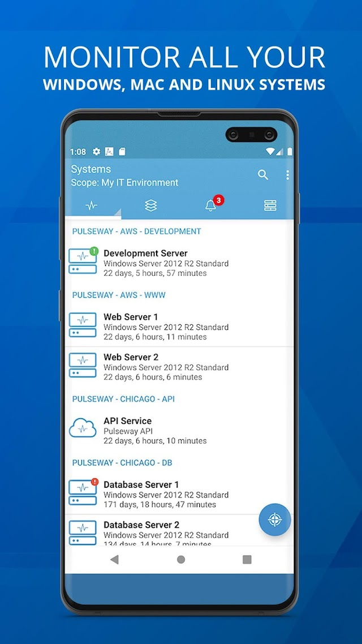Tap the green alert badge on Development Server
362x644 pixels.
click(94, 251)
